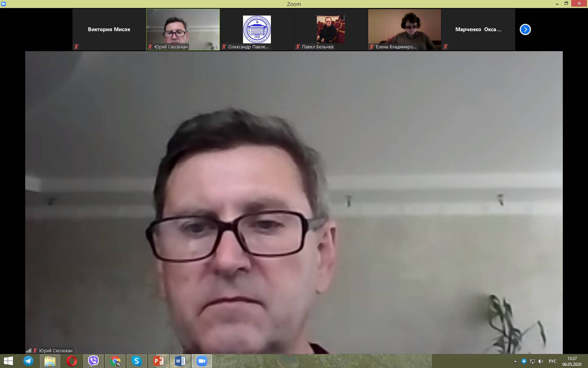Open Viber from the taskbar

[93, 361]
